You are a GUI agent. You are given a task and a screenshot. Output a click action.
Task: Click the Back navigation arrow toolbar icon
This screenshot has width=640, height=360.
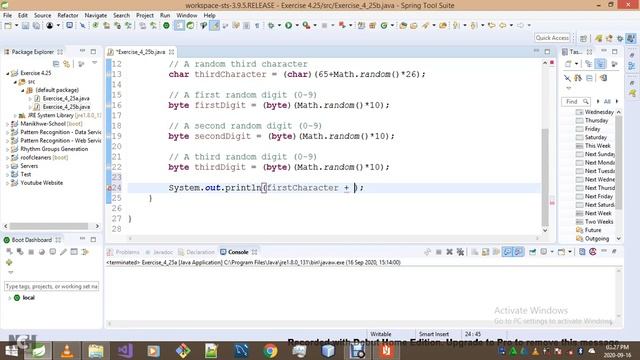coord(502,26)
